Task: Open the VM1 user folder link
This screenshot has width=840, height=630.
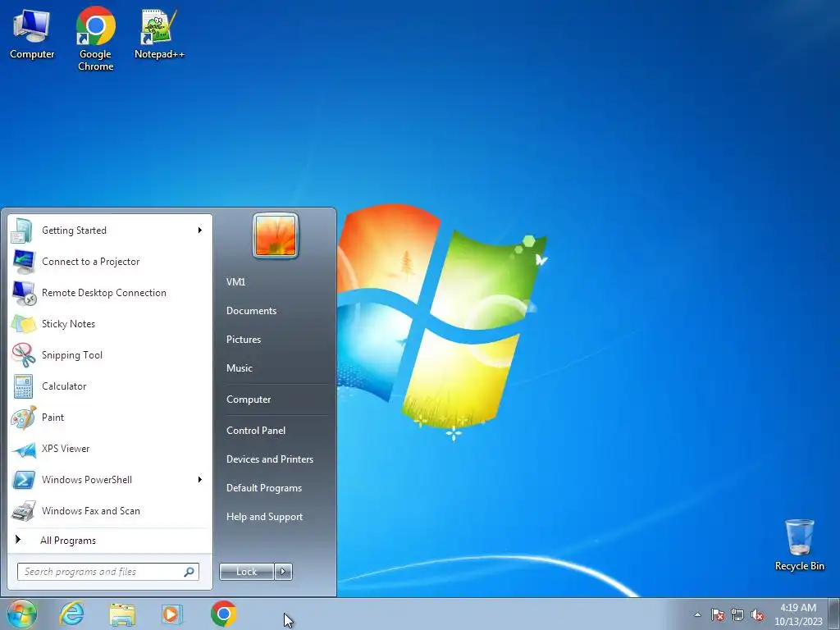Action: (x=235, y=282)
